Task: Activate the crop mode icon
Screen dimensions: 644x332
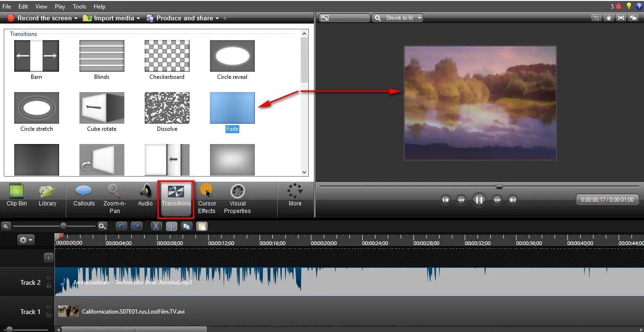Action: 597,18
